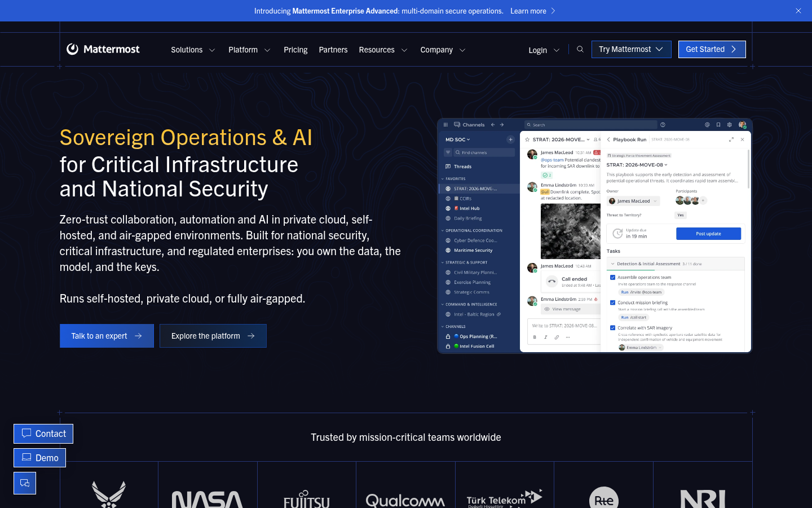Open the settings gear icon in the app preview

730,125
